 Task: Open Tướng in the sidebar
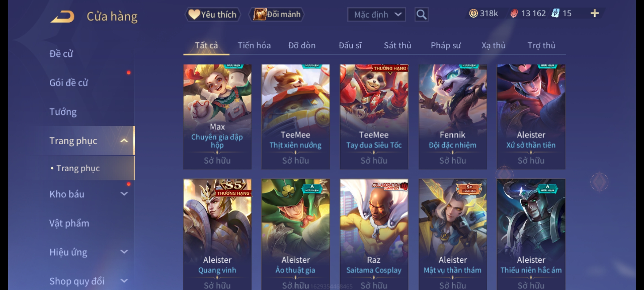(x=63, y=112)
